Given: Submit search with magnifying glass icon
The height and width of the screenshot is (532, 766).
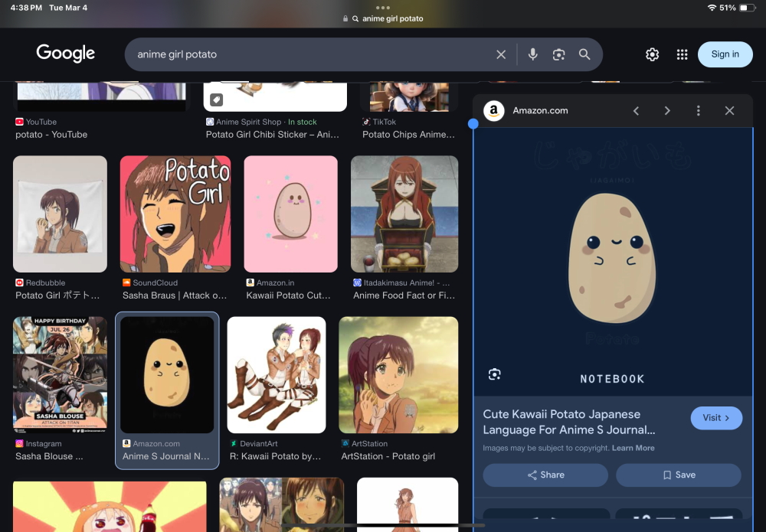Looking at the screenshot, I should pos(584,54).
